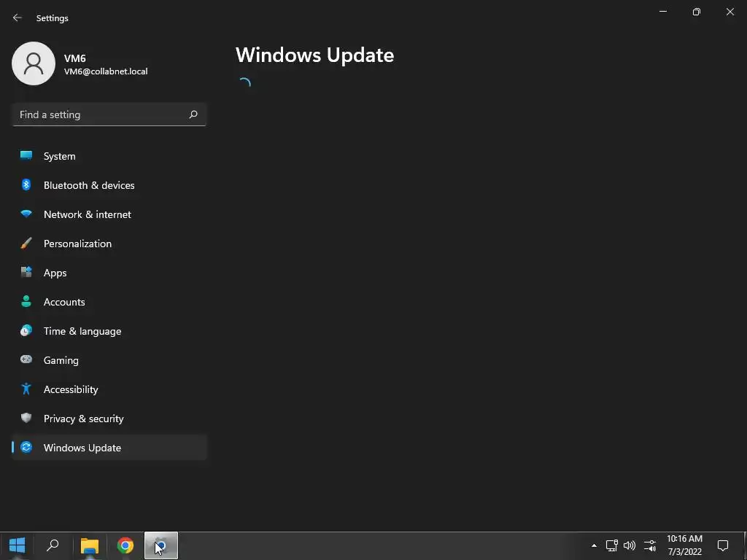This screenshot has height=560, width=747.
Task: Click the Time & language globe-clock icon
Action: point(26,330)
